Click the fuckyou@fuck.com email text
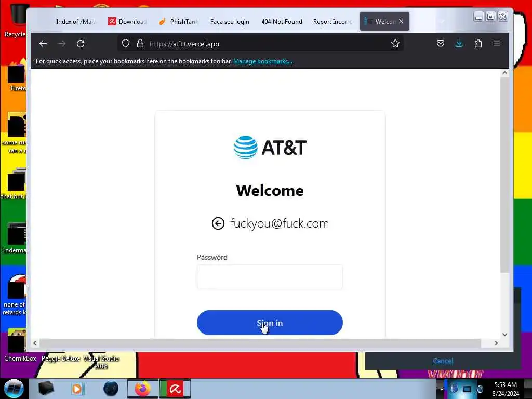This screenshot has width=532, height=399. 280,223
